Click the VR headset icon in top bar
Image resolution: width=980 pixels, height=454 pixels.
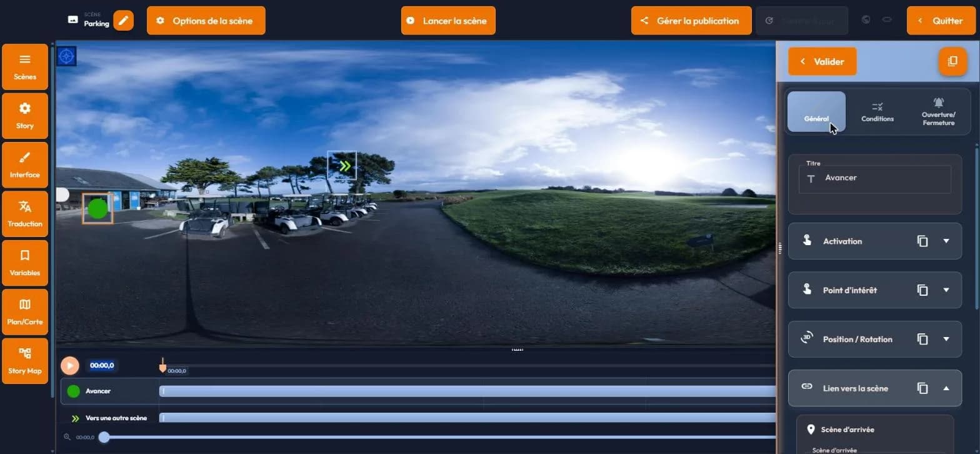click(886, 20)
